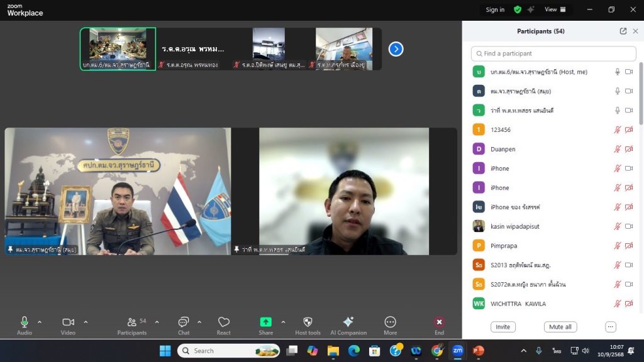This screenshot has height=362, width=644.
Task: Click the Find a participant search field
Action: (553, 53)
